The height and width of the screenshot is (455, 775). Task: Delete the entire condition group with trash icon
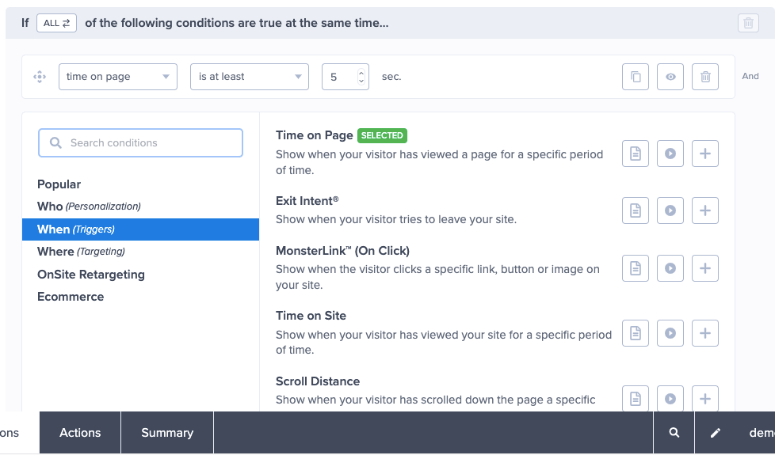tap(748, 23)
